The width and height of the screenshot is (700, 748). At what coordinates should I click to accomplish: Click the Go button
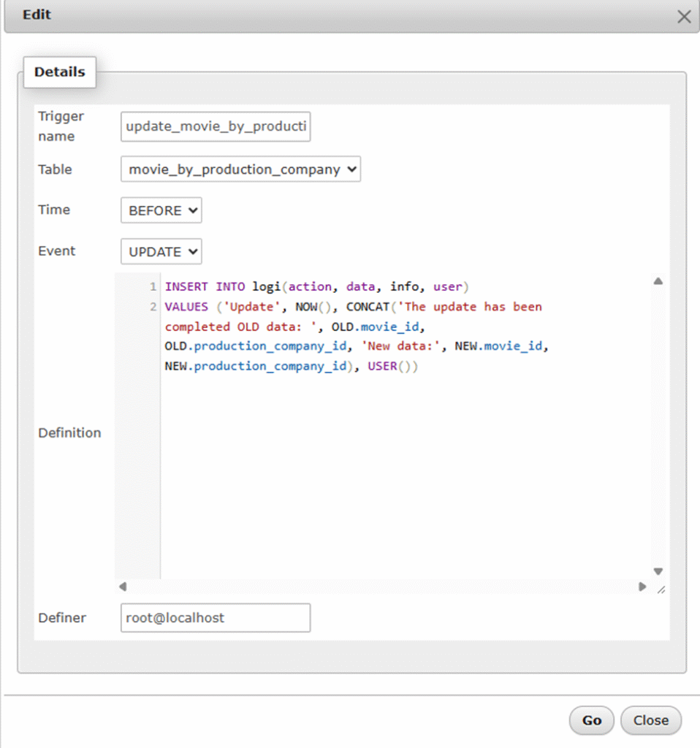click(592, 720)
